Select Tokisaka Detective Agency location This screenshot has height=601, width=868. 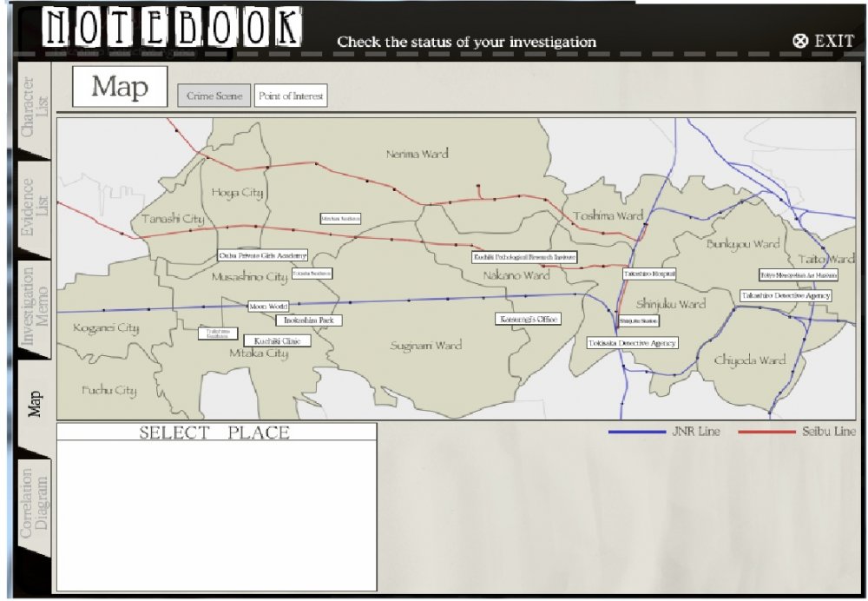(632, 343)
